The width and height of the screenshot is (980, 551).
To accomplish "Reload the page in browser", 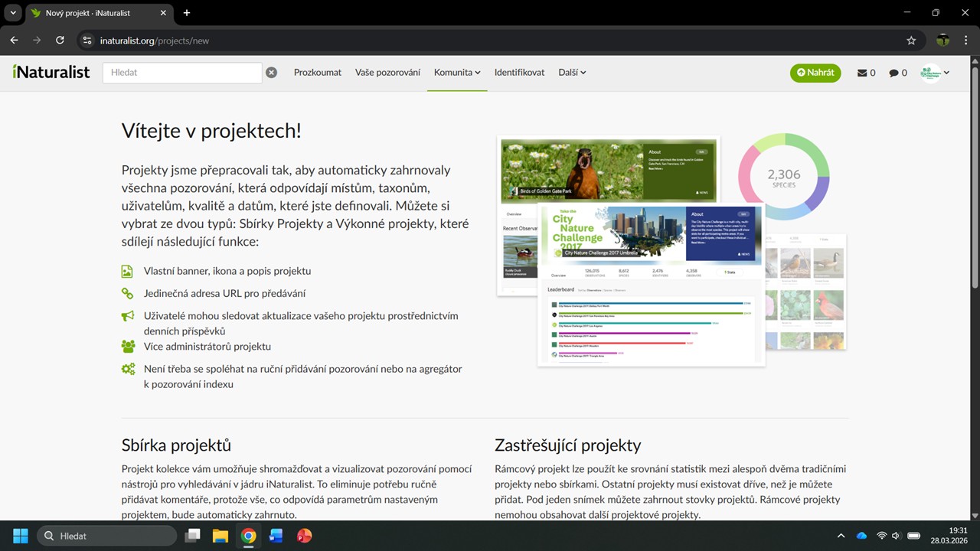I will (60, 41).
